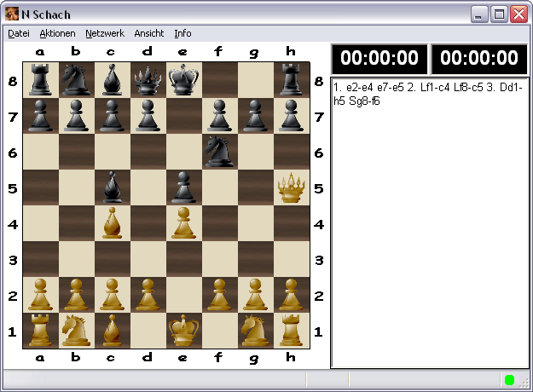This screenshot has height=392, width=533.
Task: Click the move list notation text
Action: tap(427, 94)
